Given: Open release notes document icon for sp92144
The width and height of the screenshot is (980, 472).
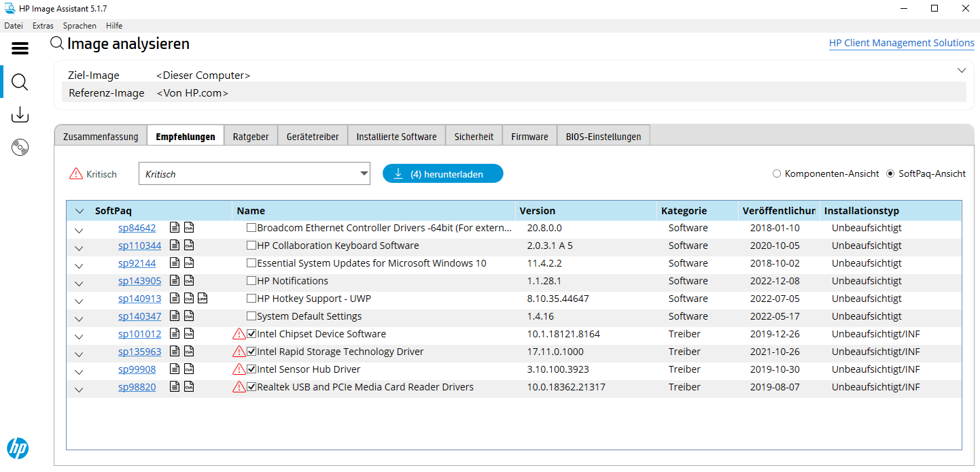Looking at the screenshot, I should pos(175,263).
